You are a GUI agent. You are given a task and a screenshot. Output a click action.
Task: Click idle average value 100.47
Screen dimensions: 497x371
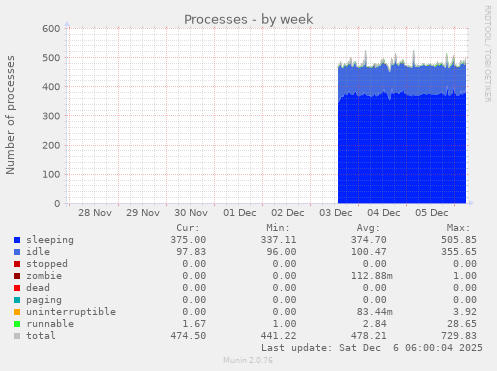point(369,252)
